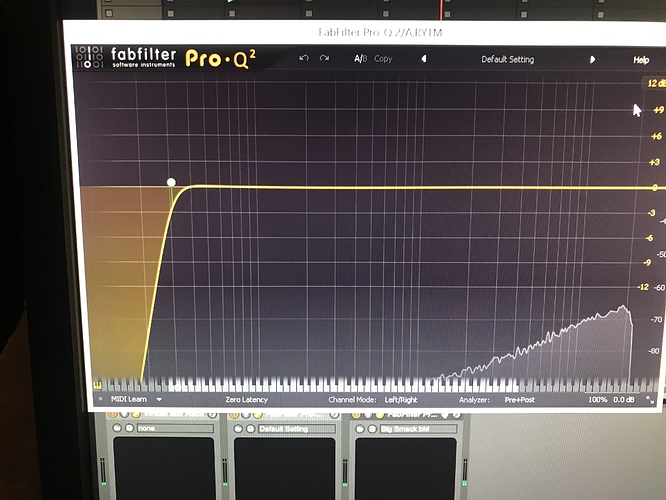Viewport: 666px width, 500px height.
Task: Click the 0.0 dB output gain control
Action: 624,400
